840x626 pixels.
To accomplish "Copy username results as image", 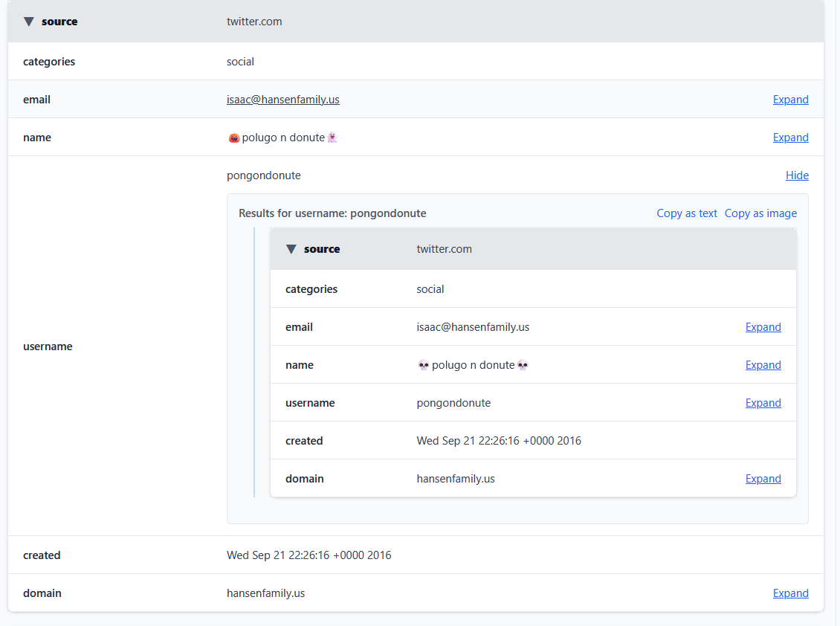I will click(760, 213).
